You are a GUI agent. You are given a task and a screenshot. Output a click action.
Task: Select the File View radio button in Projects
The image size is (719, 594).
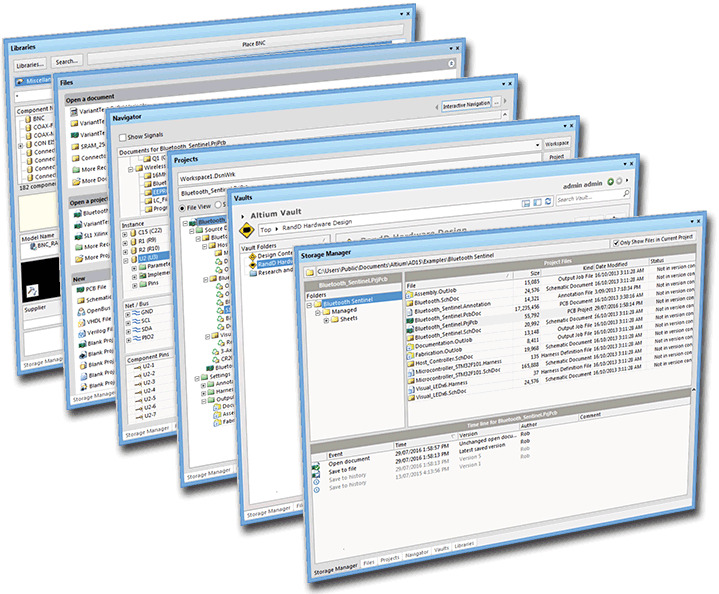(x=182, y=208)
